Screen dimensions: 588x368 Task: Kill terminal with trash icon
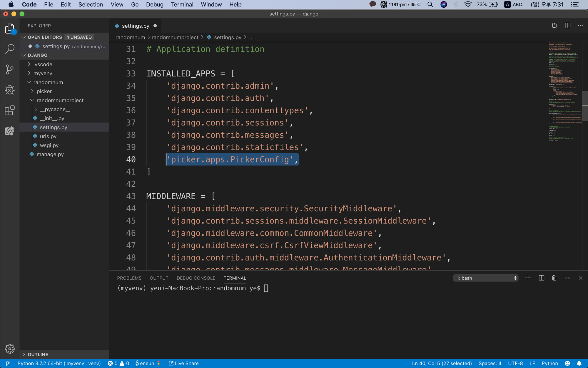[x=554, y=278]
